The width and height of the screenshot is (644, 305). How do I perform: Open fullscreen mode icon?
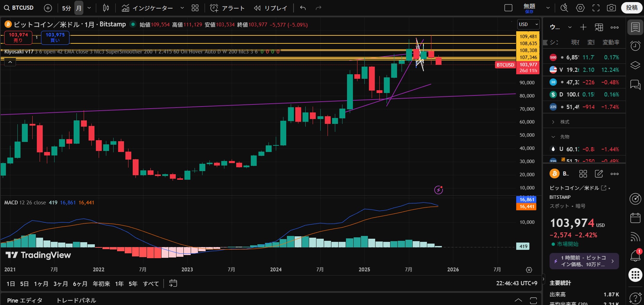click(596, 8)
